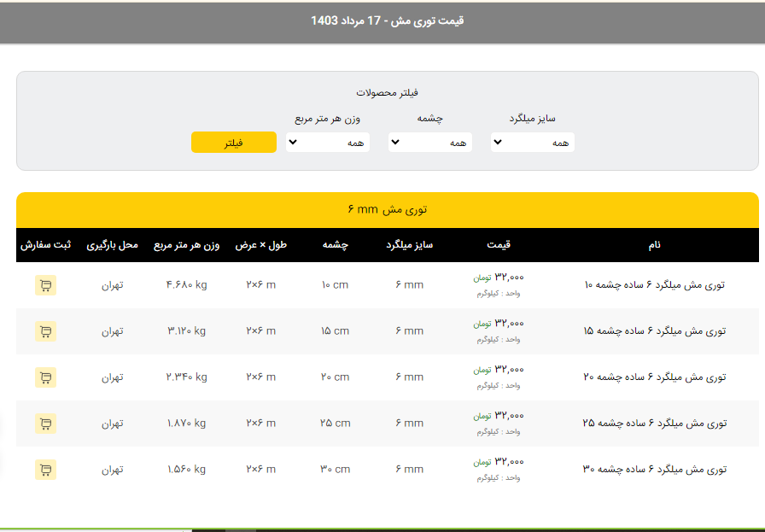The height and width of the screenshot is (532, 765).
Task: Add mesh چشمه 20 row to cart
Action: point(45,377)
